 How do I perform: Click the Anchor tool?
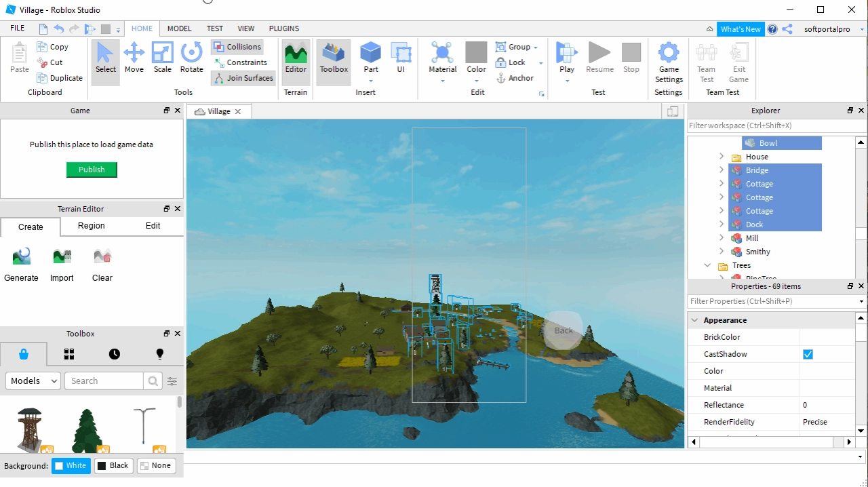tap(515, 78)
